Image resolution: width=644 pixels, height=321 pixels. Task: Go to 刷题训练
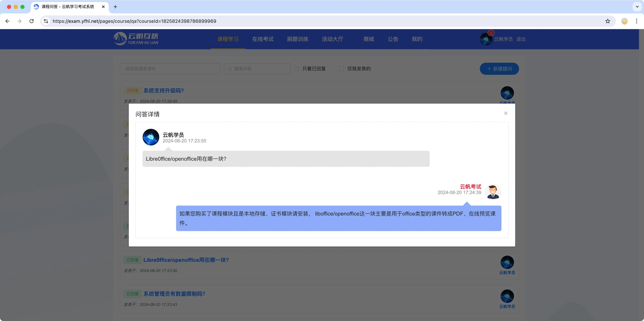298,39
